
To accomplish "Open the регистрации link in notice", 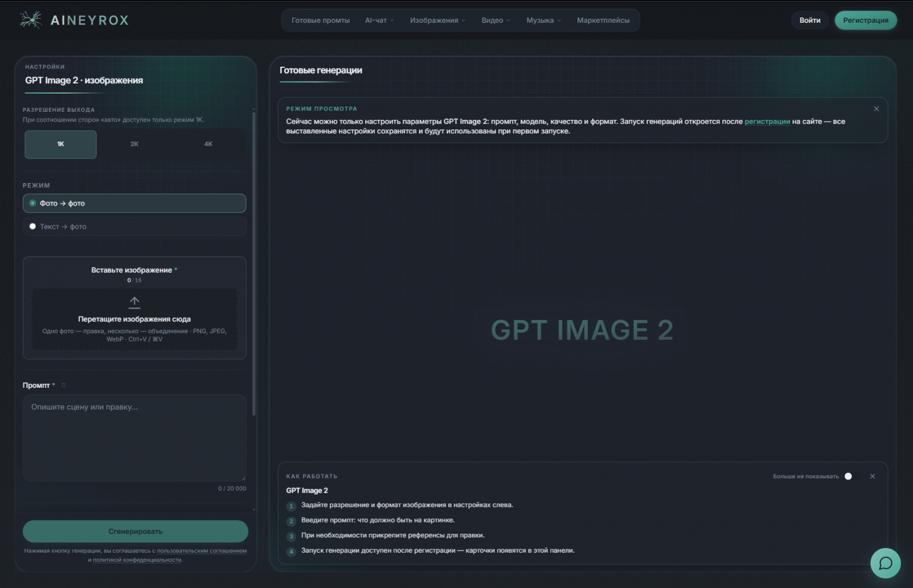I will (767, 121).
